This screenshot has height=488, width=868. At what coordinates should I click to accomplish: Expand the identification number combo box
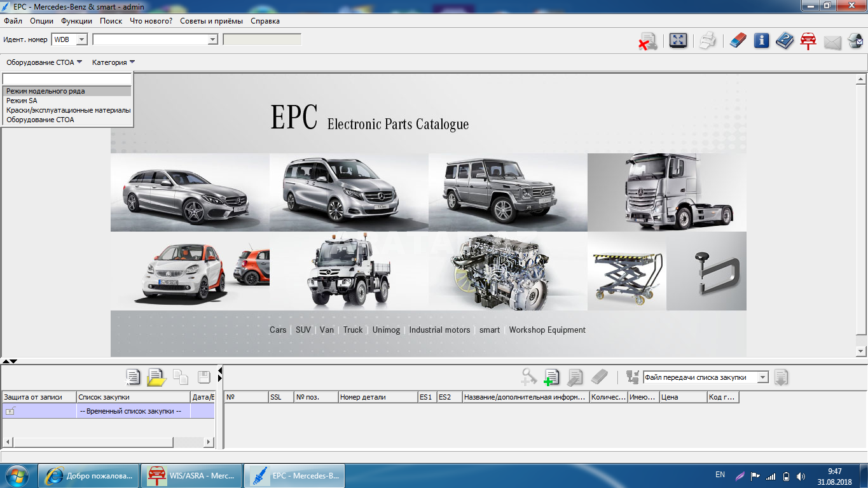[x=213, y=39]
